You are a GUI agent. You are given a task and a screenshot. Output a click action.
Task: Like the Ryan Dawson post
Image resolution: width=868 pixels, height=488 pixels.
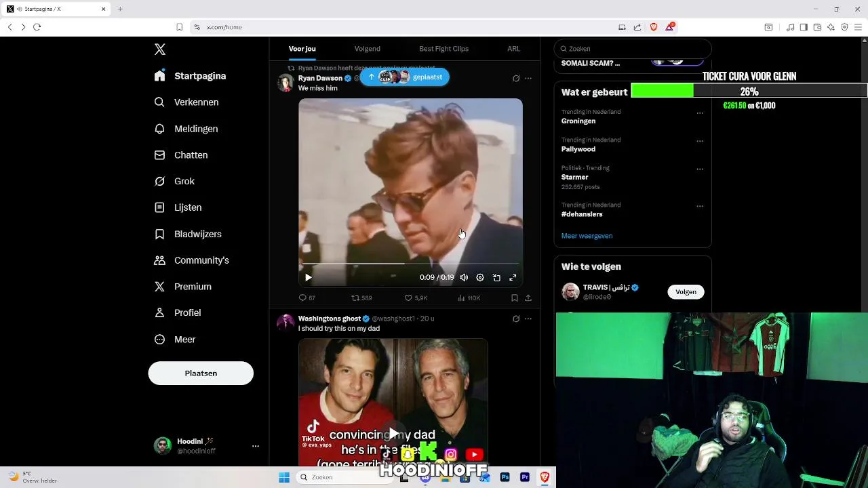click(x=416, y=298)
